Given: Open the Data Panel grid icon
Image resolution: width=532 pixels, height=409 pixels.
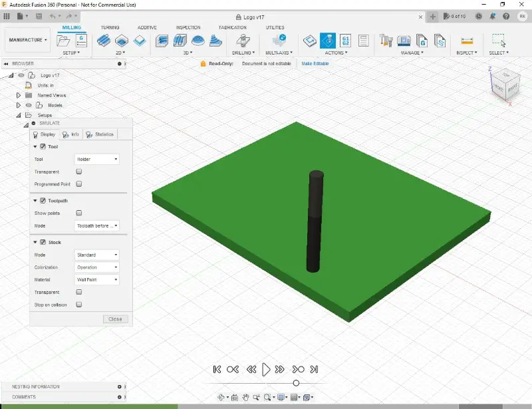Looking at the screenshot, I should pyautogui.click(x=7, y=16).
